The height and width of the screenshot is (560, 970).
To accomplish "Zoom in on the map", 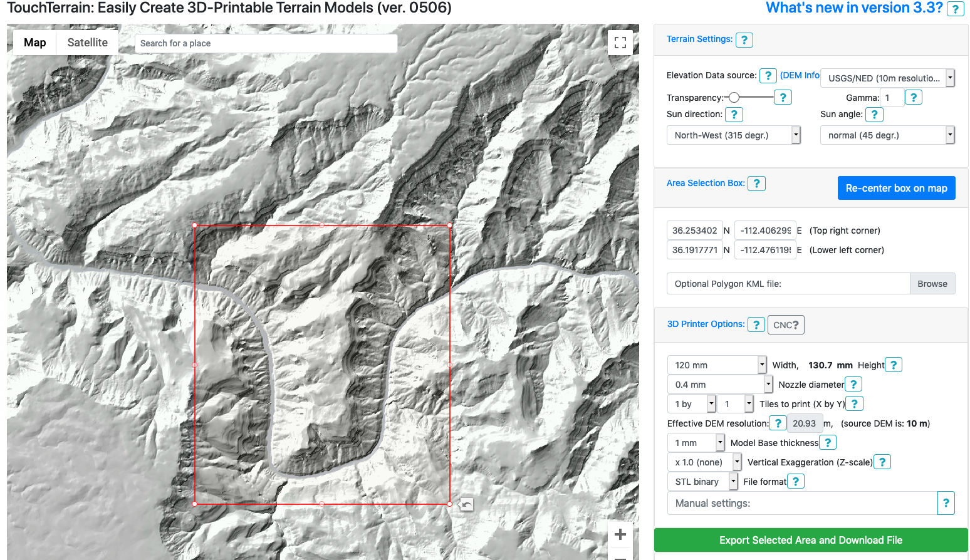I will point(620,534).
